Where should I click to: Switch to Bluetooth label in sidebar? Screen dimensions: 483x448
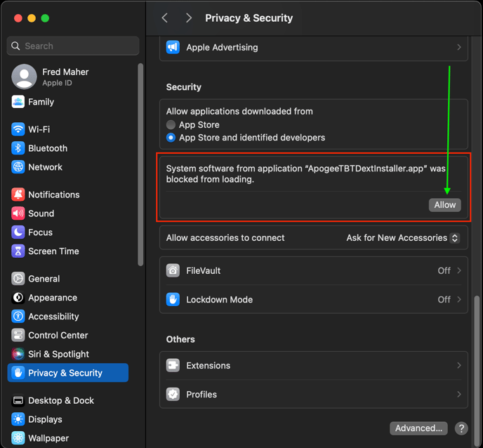(x=48, y=148)
